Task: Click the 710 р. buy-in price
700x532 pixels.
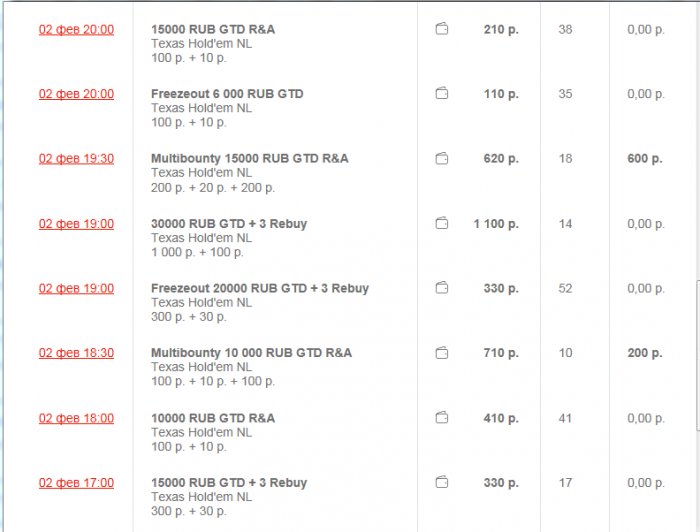Action: pos(501,353)
